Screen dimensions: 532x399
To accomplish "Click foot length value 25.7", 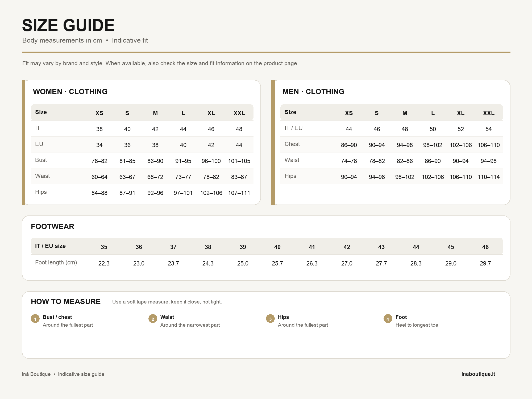I will tap(277, 263).
